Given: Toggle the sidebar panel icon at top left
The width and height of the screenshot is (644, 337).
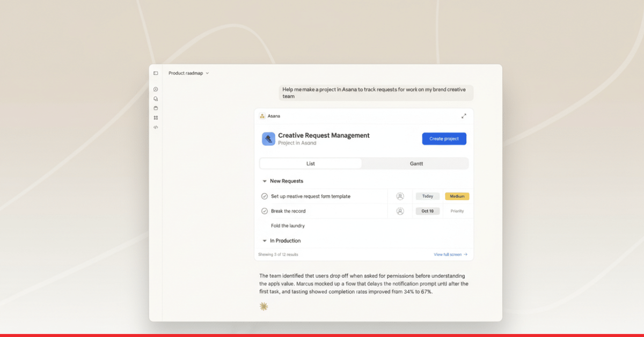Looking at the screenshot, I should tap(156, 73).
